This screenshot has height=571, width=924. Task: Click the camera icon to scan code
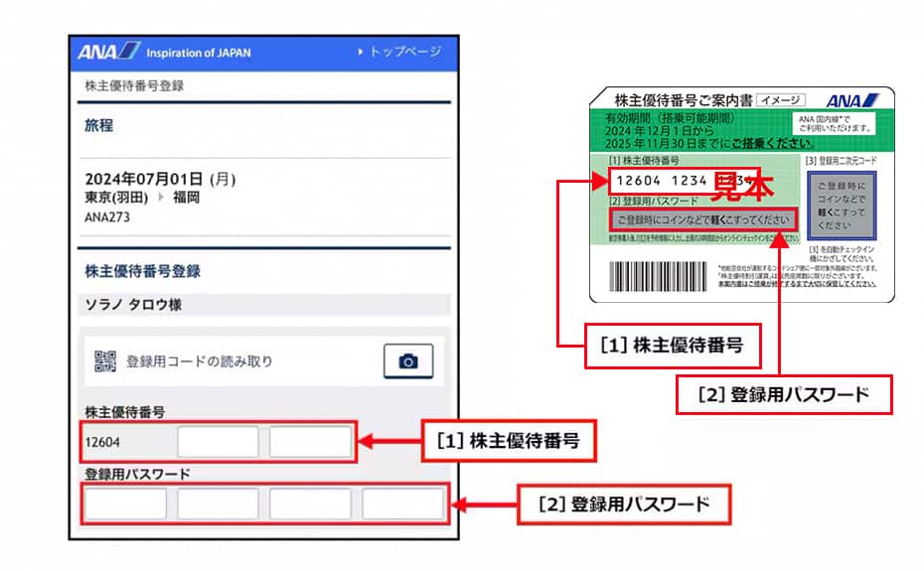(408, 360)
